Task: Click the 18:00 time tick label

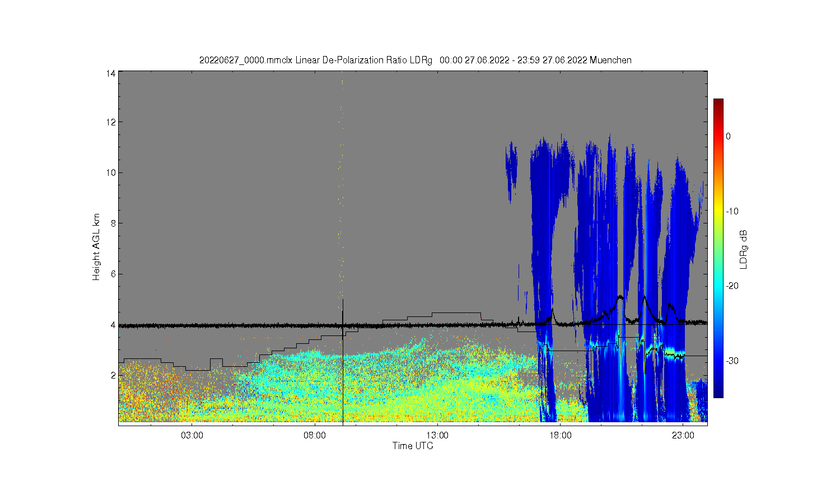Action: tap(560, 435)
